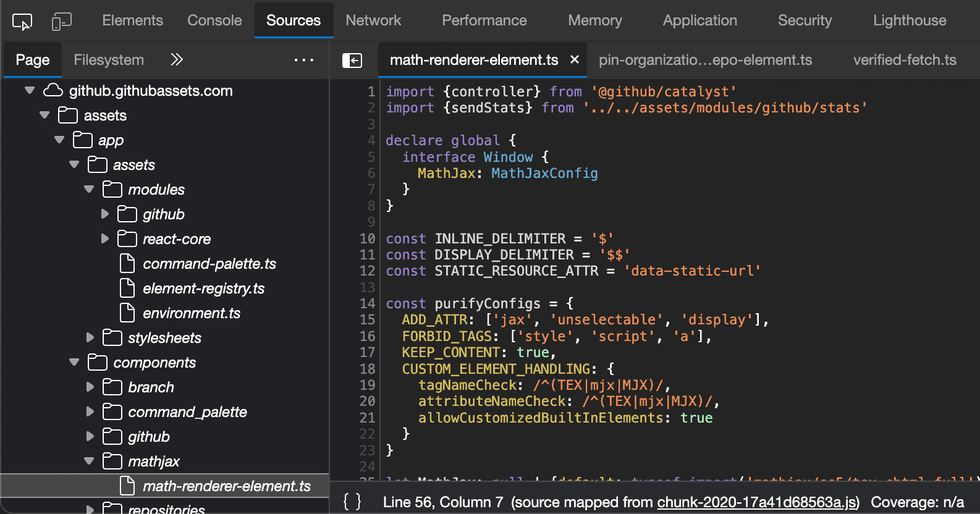Expand the github folder under components
Image resolution: width=980 pixels, height=514 pixels.
[90, 436]
